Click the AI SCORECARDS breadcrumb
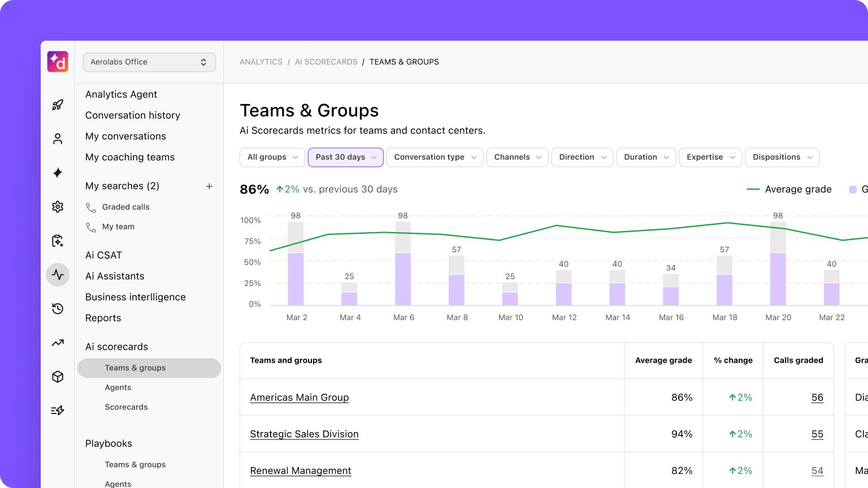This screenshot has width=868, height=488. pyautogui.click(x=326, y=62)
